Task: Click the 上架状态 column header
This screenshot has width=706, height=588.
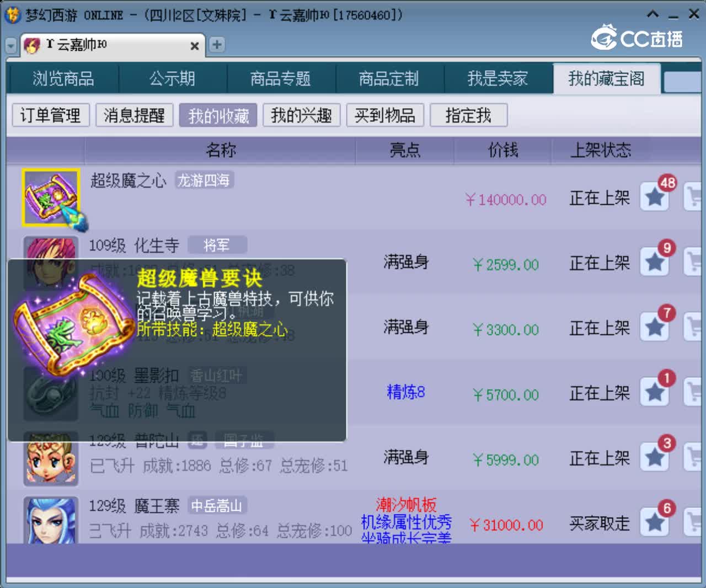Action: (601, 150)
